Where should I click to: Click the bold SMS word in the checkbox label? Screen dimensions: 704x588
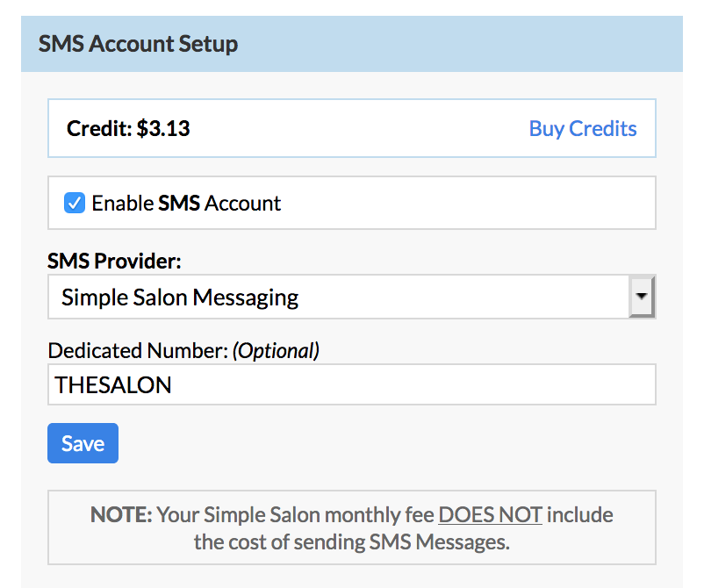pos(179,204)
